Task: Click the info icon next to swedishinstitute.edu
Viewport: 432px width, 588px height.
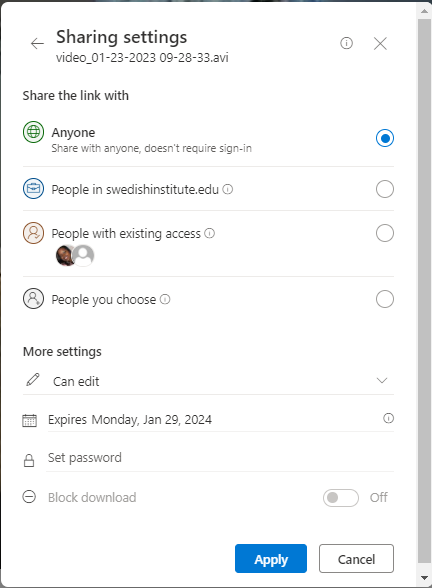Action: pos(228,189)
